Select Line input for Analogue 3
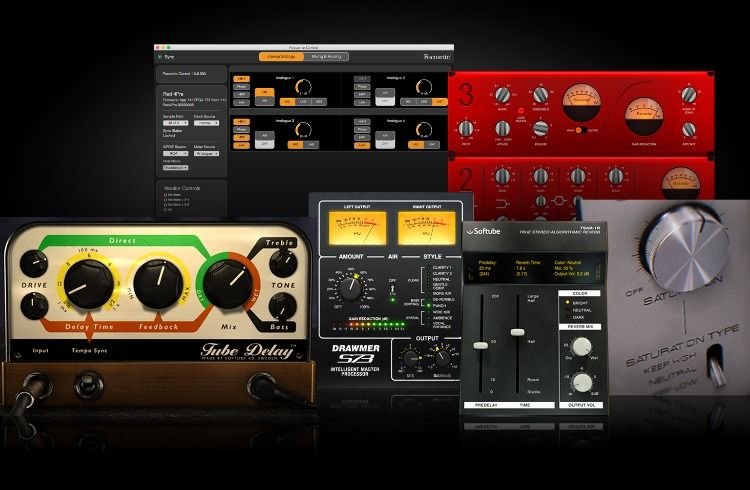 tap(311, 145)
